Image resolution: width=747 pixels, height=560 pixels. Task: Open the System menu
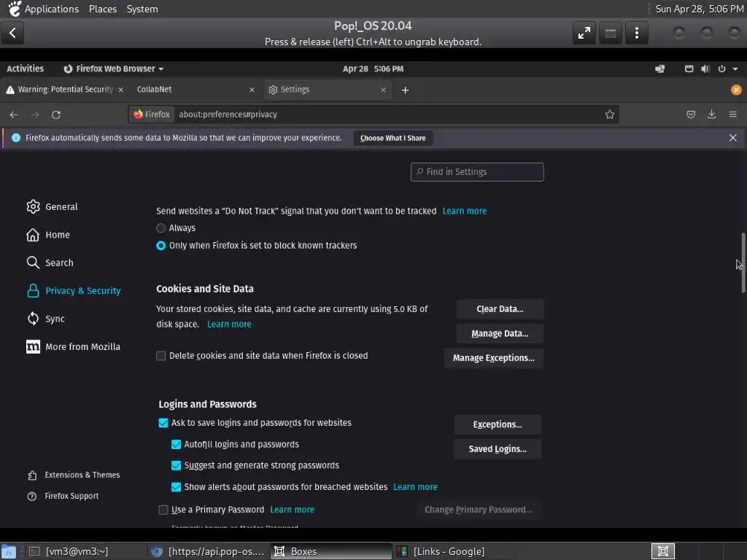click(x=142, y=9)
